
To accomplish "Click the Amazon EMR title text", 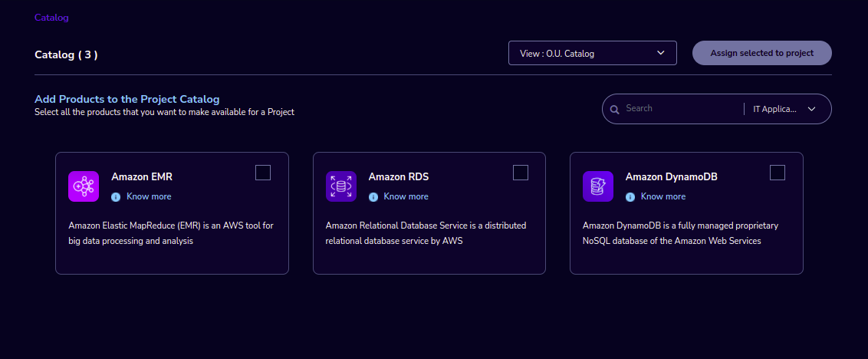I will (x=142, y=176).
